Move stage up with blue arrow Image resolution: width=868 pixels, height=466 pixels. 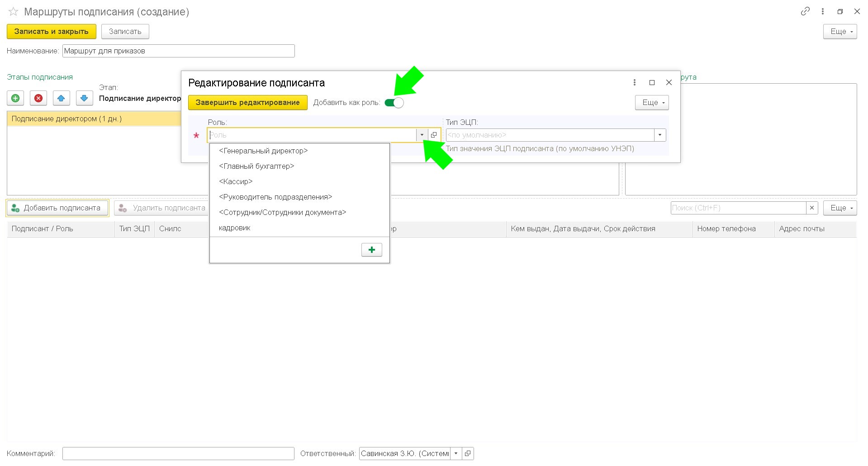click(61, 98)
